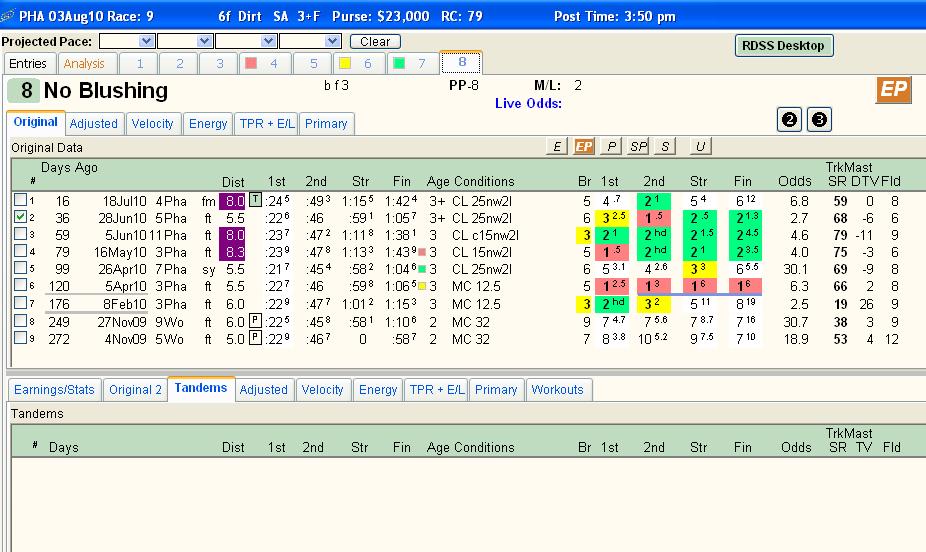Check the box for race line 9
This screenshot has width=926, height=552.
pyautogui.click(x=20, y=338)
